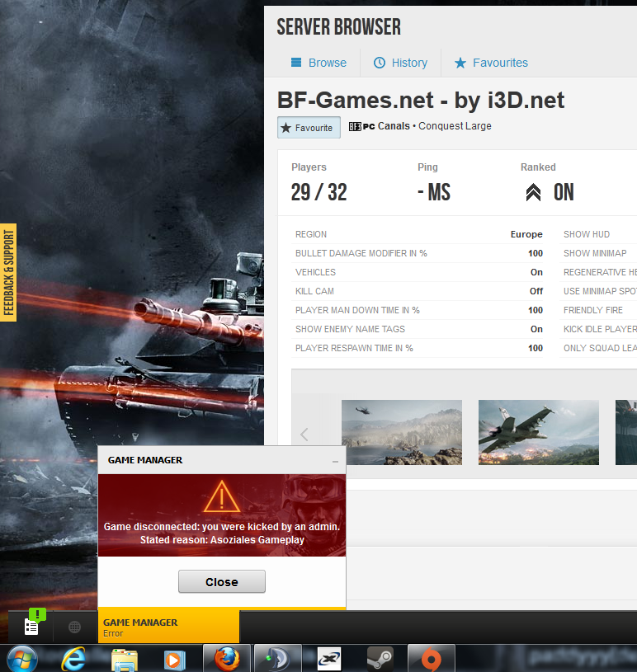This screenshot has width=637, height=672.
Task: Select the partially visible third map thumbnail
Action: (x=625, y=432)
